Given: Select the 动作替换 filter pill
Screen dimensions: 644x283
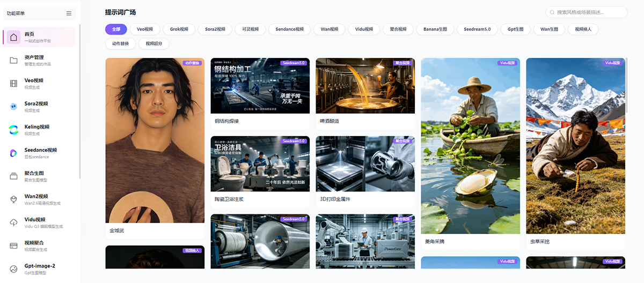Looking at the screenshot, I should (120, 43).
